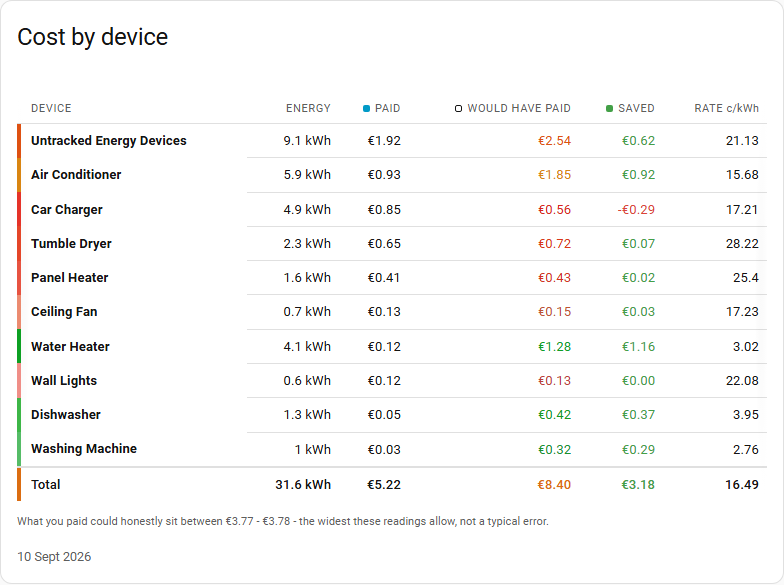Image resolution: width=784 pixels, height=585 pixels.
Task: Click the Cost by device title
Action: 92,37
